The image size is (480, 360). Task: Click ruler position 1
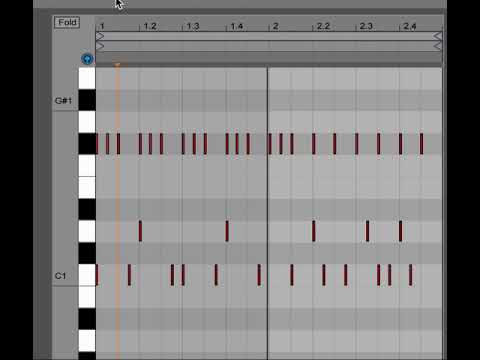pyautogui.click(x=102, y=26)
